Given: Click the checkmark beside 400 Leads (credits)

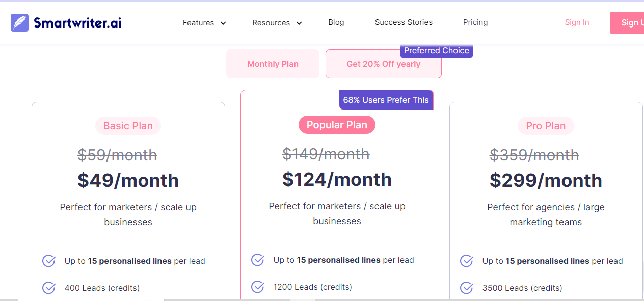Looking at the screenshot, I should pyautogui.click(x=48, y=288).
